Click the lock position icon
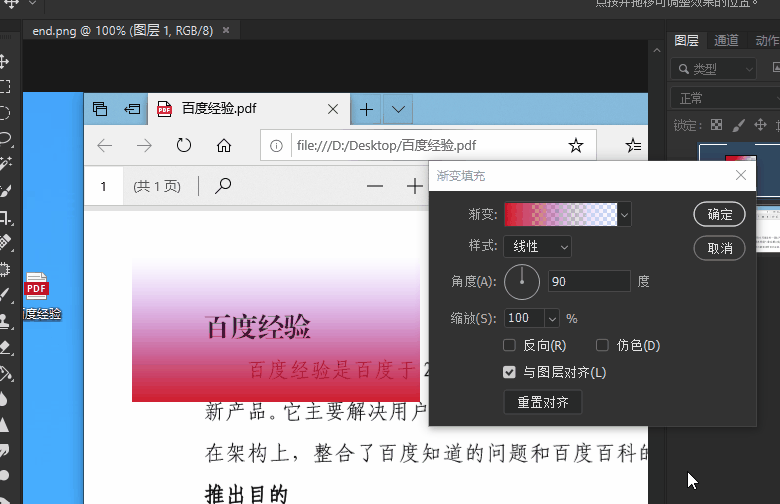This screenshot has height=504, width=780. pyautogui.click(x=760, y=124)
